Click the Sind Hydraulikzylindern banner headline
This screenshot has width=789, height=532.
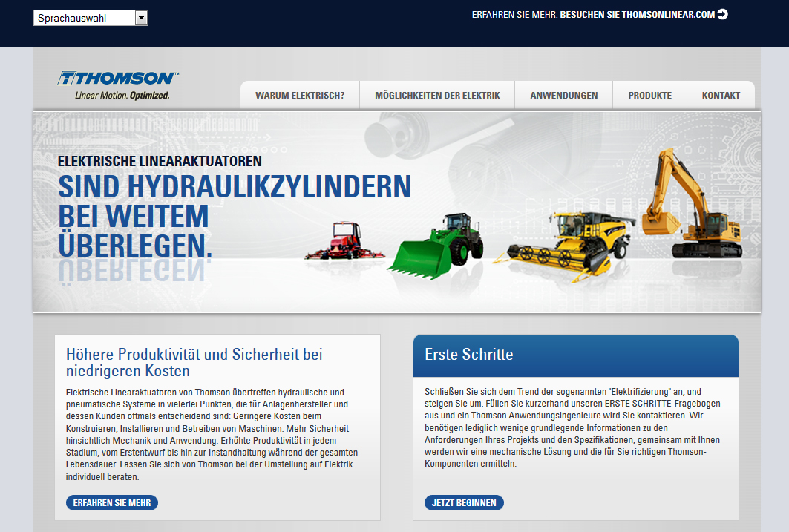pos(235,215)
